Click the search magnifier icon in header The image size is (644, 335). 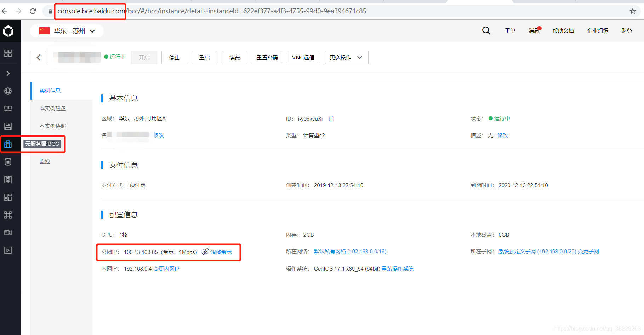coord(486,30)
